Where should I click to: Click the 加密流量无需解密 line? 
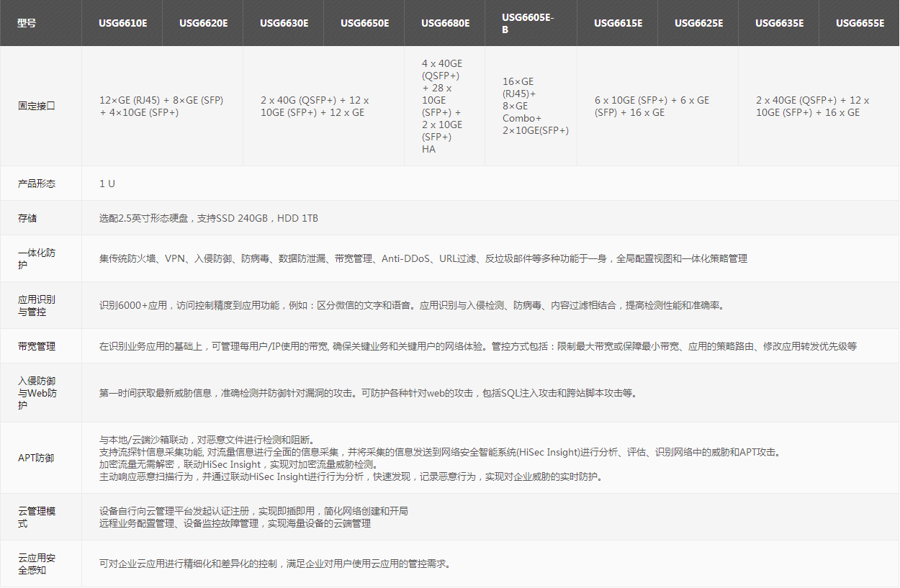click(x=238, y=464)
